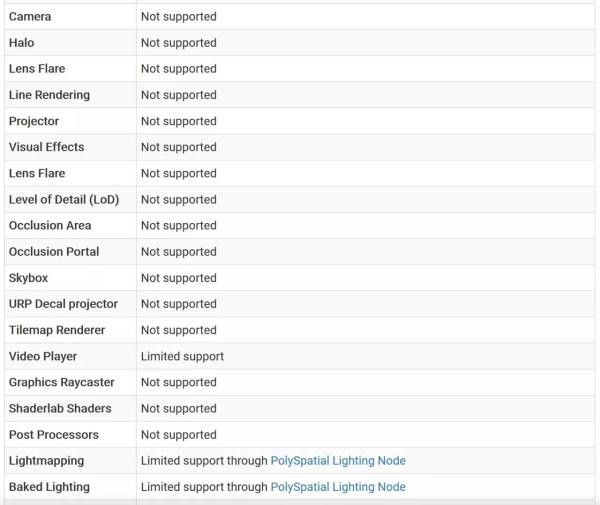Click the Lightmapping row label
600x505 pixels.
(x=47, y=461)
